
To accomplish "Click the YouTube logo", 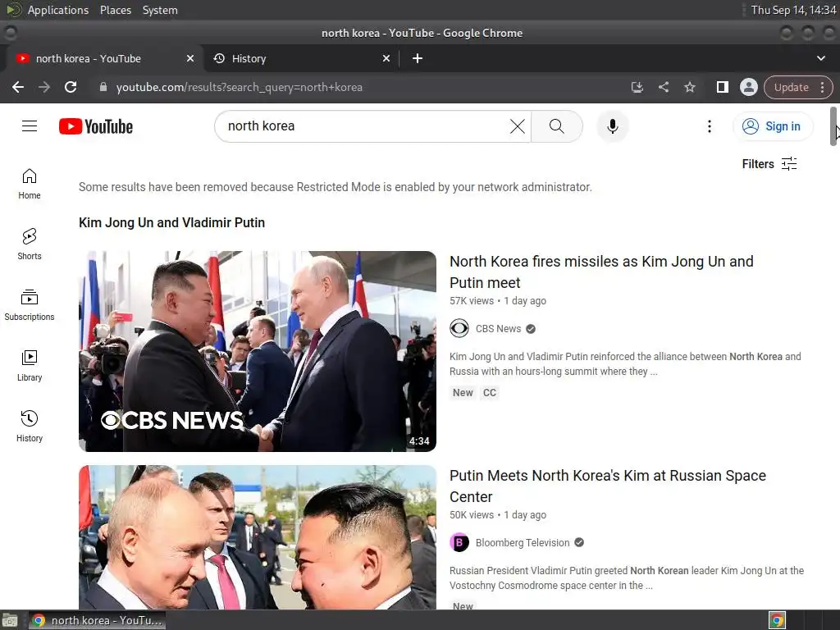I will tap(96, 126).
